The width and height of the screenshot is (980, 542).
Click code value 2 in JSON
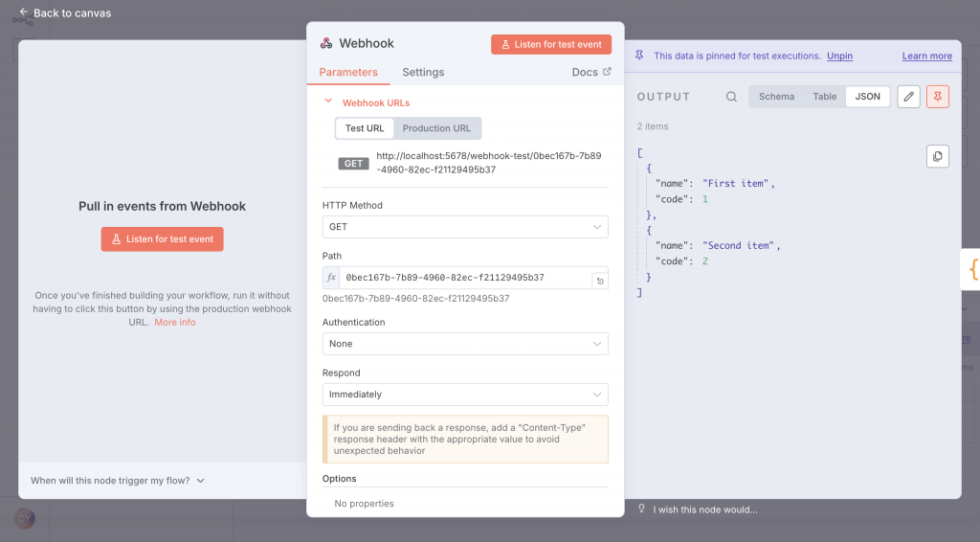(705, 260)
